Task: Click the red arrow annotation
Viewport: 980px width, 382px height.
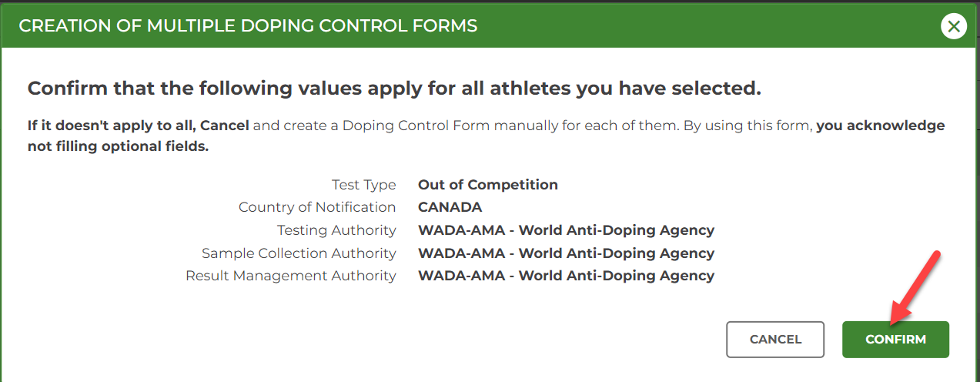Action: pyautogui.click(x=915, y=287)
